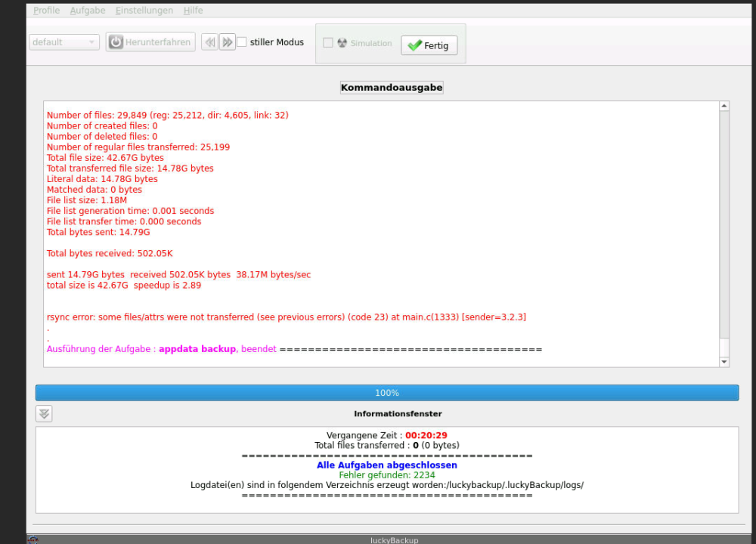Click 'Alle Aufgaben abgeschlossen' text
Image resolution: width=756 pixels, height=544 pixels.
pyautogui.click(x=386, y=465)
